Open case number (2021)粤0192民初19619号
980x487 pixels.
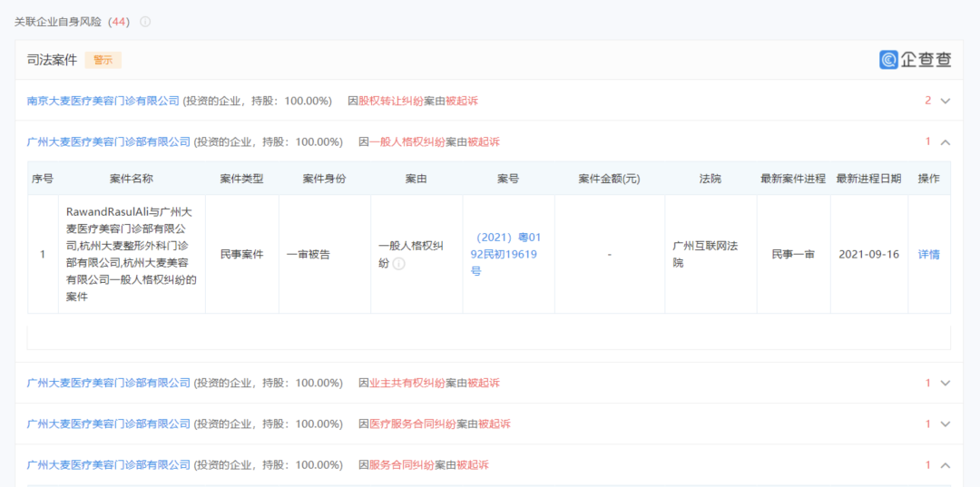[x=505, y=254]
